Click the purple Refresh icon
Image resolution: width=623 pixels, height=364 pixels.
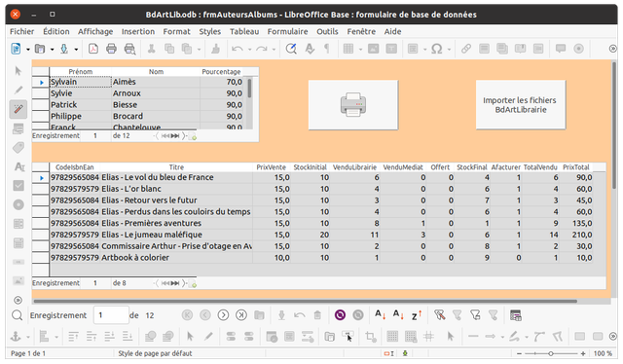pyautogui.click(x=340, y=315)
